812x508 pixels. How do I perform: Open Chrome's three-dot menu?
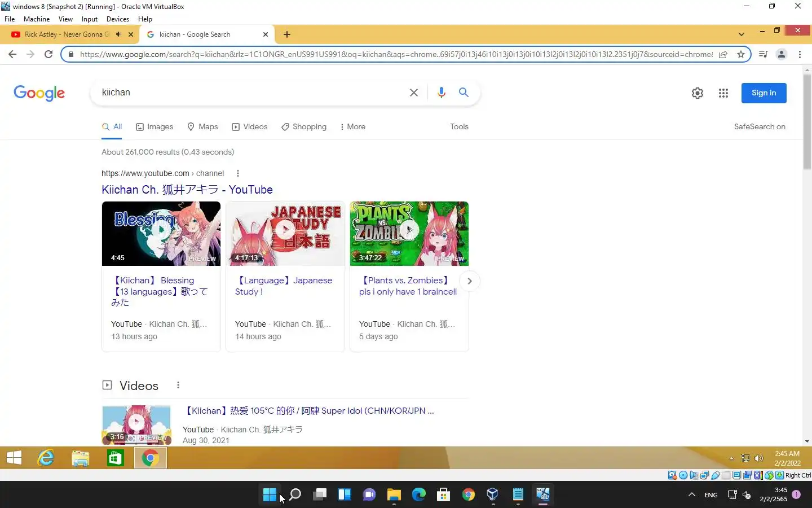800,54
